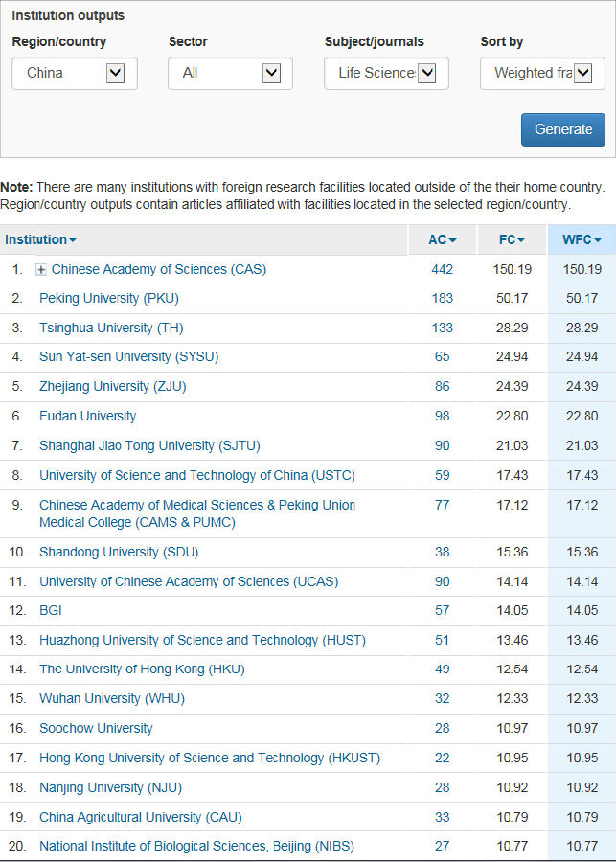Screen dimensions: 616x862
Task: Click article count 33 for China Agricultural University
Action: [443, 818]
